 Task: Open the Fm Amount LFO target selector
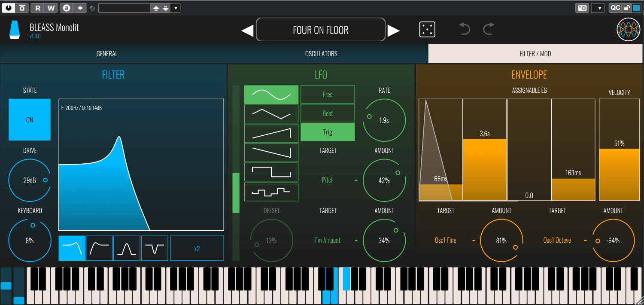pyautogui.click(x=328, y=241)
